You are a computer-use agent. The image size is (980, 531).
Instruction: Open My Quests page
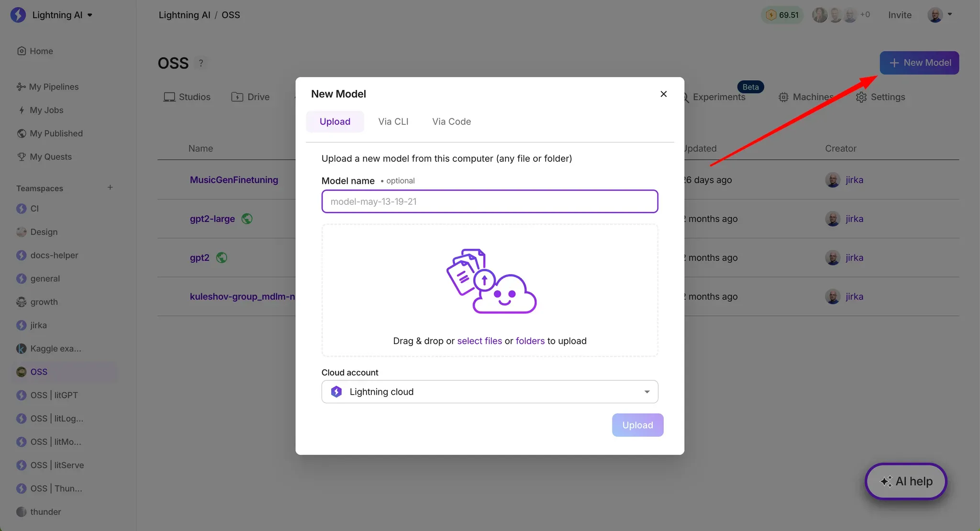pos(44,157)
